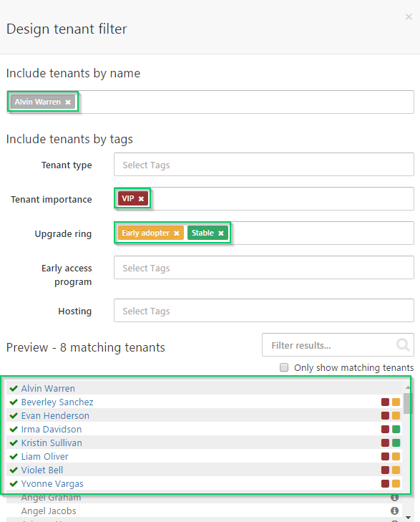Click the search magnifier in Filter results

(x=403, y=345)
